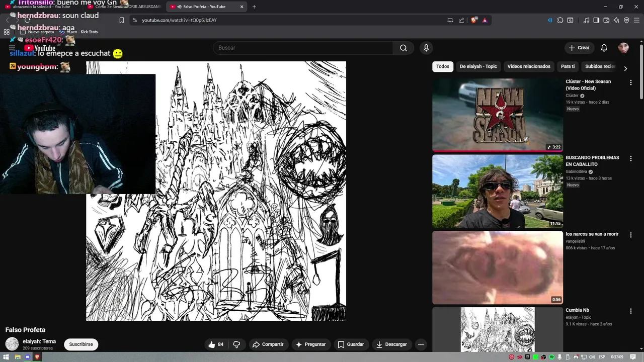Reload the current page

pyautogui.click(x=28, y=20)
